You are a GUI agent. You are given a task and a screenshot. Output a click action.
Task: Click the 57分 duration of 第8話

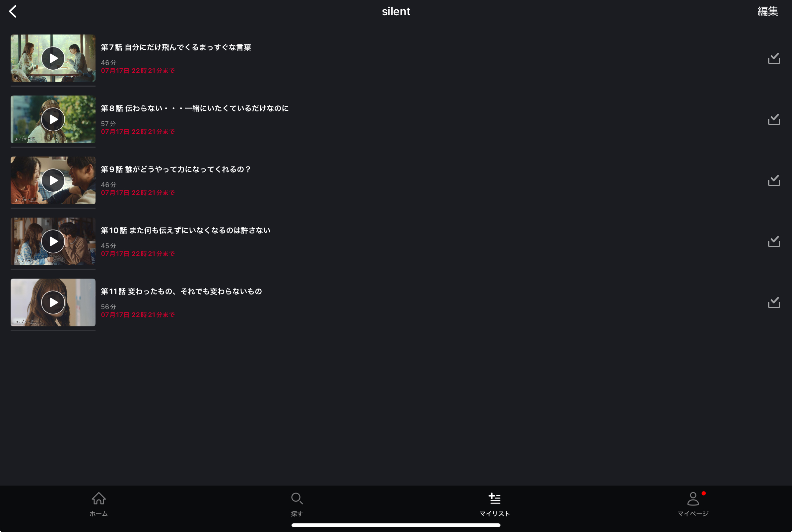tap(108, 124)
